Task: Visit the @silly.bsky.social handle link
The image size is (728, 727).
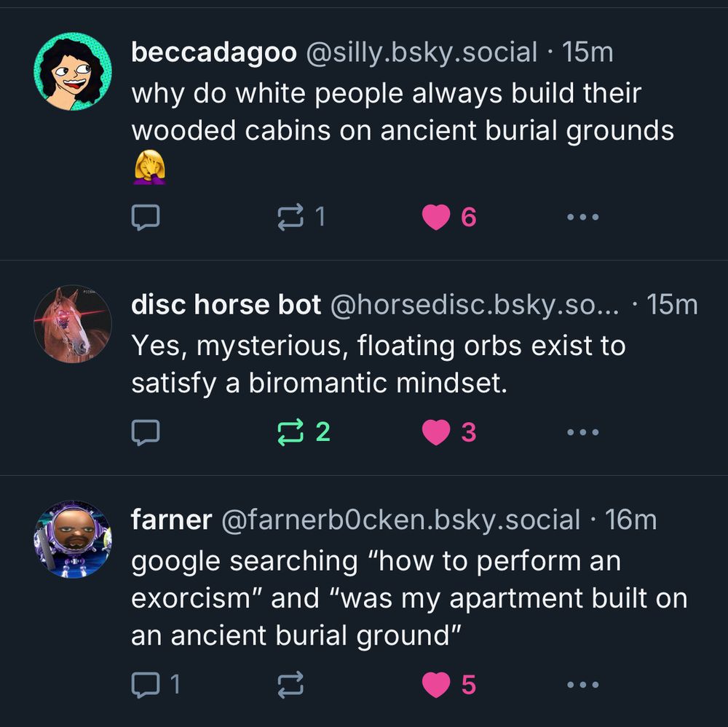Action: coord(422,53)
